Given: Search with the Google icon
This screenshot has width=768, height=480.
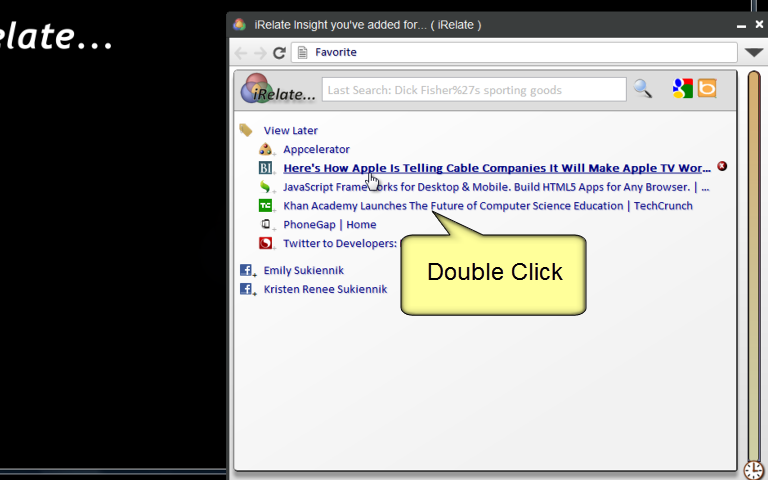Looking at the screenshot, I should click(x=682, y=89).
